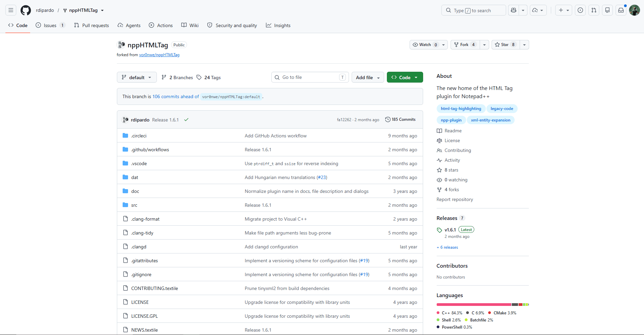The image size is (644, 335).
Task: Switch to the Actions tab
Action: pyautogui.click(x=161, y=25)
